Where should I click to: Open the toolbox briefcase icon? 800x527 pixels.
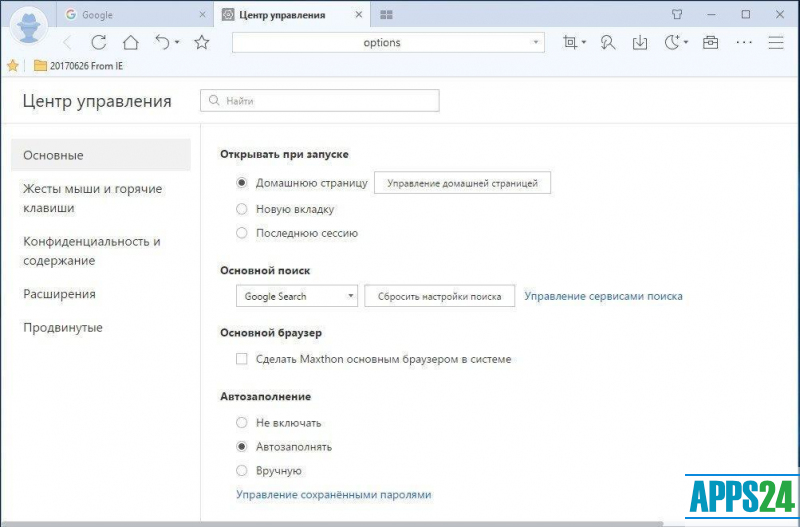710,42
